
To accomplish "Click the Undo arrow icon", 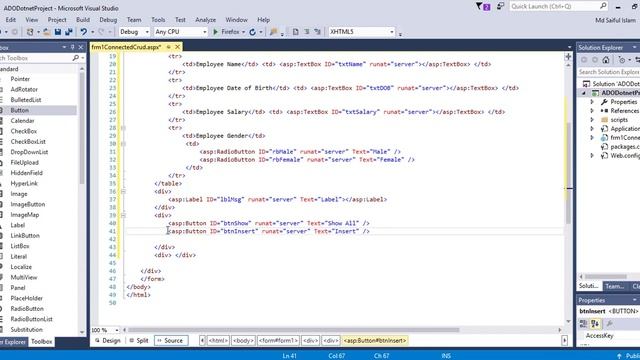I will [x=84, y=32].
